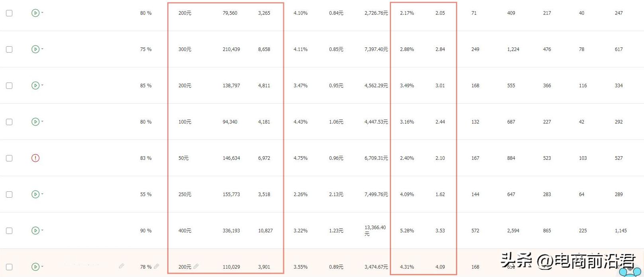The width and height of the screenshot is (644, 277).
Task: Click the play status icon in the 100元 row
Action: (x=35, y=122)
